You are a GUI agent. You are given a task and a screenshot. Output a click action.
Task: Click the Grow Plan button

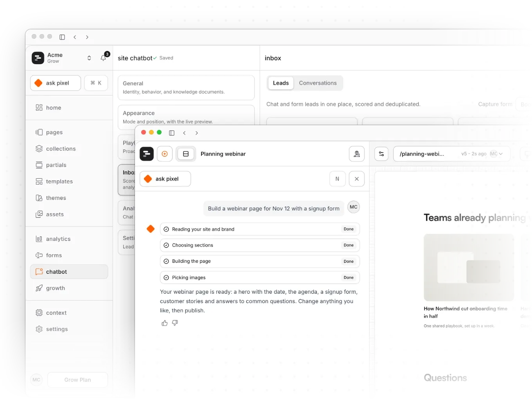[77, 380]
